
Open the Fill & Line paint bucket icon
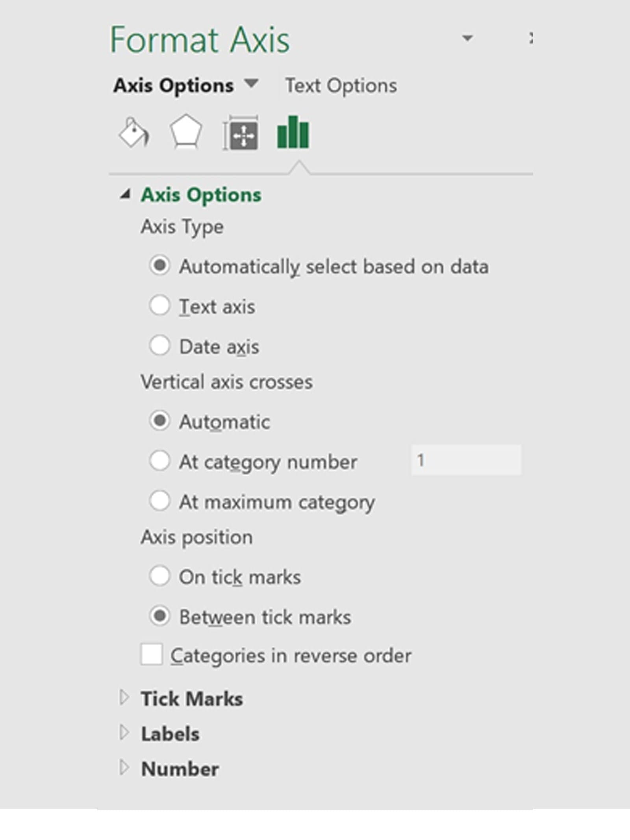tap(133, 133)
